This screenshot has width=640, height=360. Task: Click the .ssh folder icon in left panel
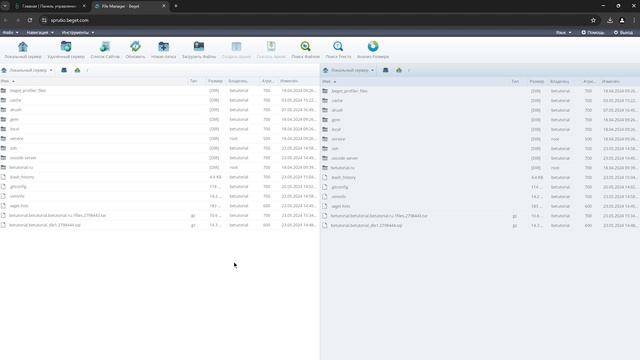coord(4,148)
